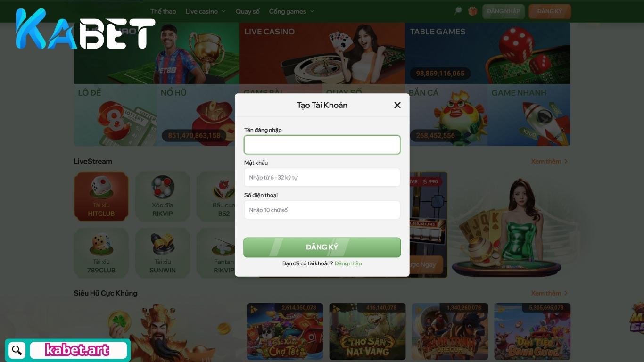Click the Đăng nhập link in dialog
The height and width of the screenshot is (362, 644).
[348, 263]
